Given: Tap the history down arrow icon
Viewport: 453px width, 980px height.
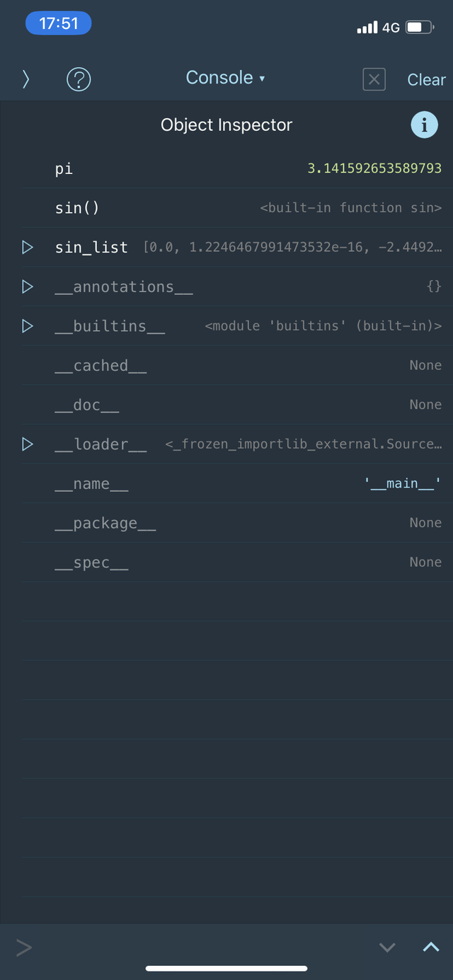Looking at the screenshot, I should coord(386,947).
